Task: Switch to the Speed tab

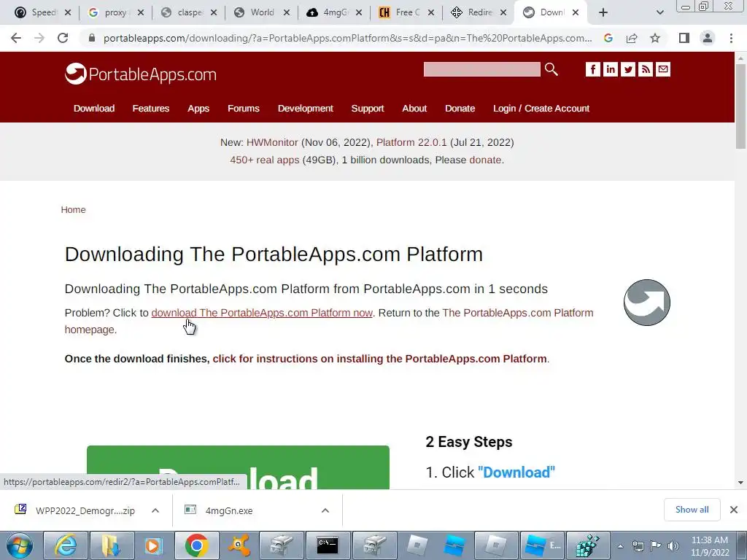Action: tap(42, 12)
